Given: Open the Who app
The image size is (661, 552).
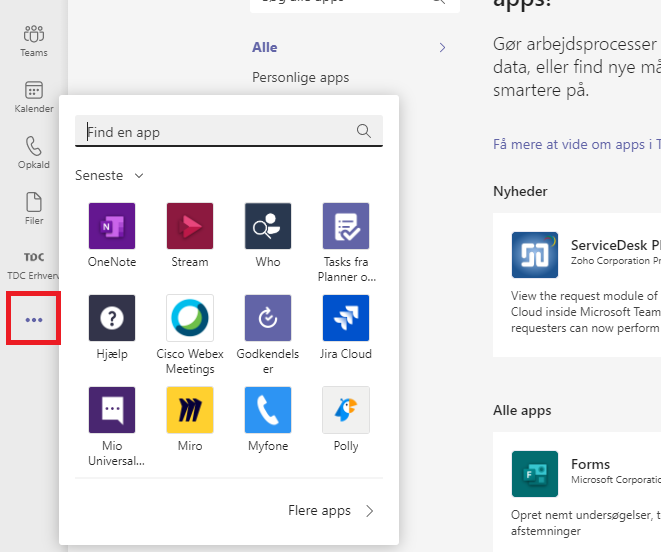Looking at the screenshot, I should [x=268, y=235].
